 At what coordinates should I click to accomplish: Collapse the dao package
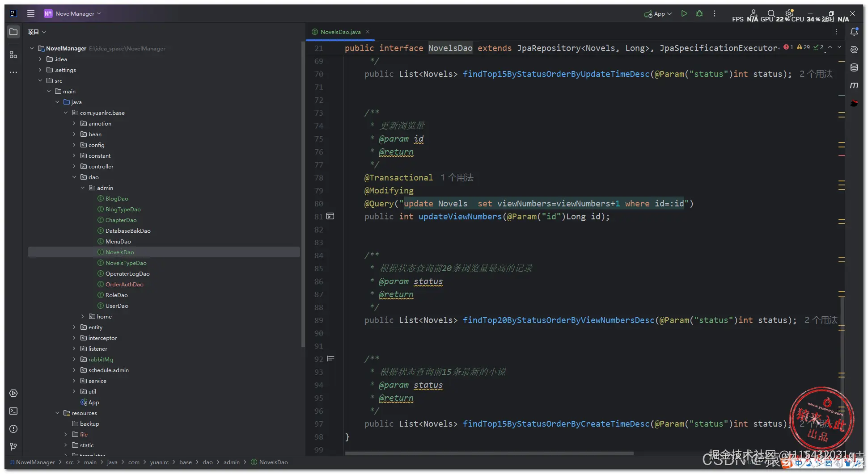coord(74,177)
